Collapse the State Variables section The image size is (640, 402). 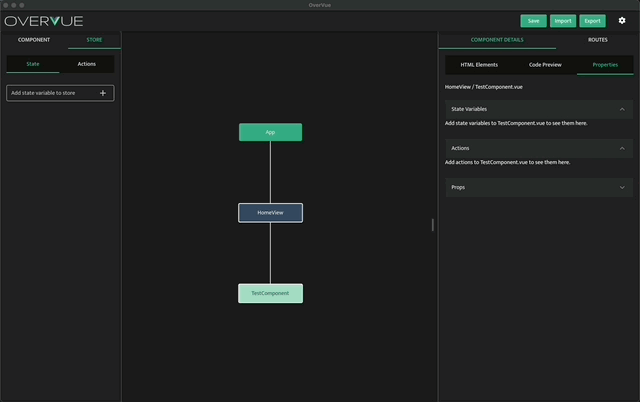tap(621, 109)
